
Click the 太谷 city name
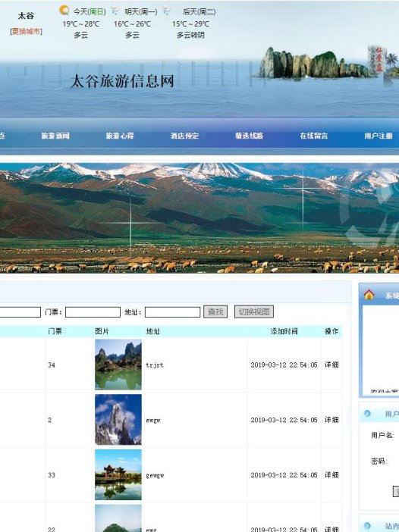pyautogui.click(x=26, y=16)
